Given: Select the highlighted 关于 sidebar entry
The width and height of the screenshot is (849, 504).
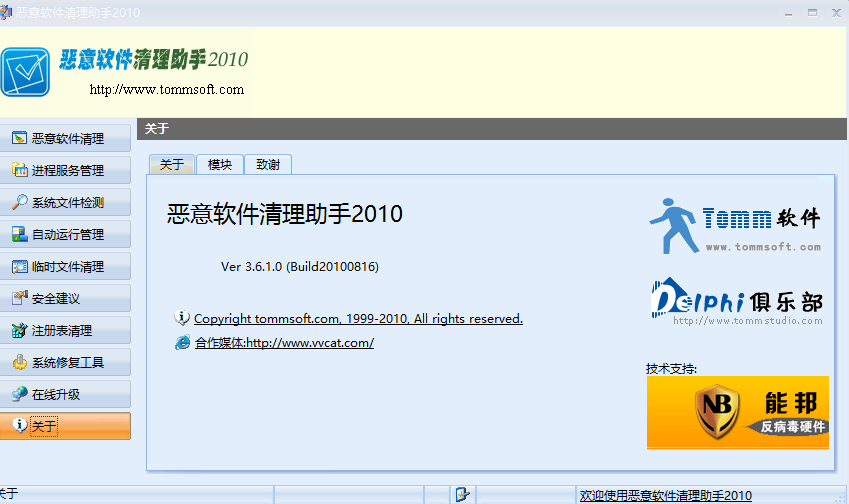Looking at the screenshot, I should (x=65, y=426).
